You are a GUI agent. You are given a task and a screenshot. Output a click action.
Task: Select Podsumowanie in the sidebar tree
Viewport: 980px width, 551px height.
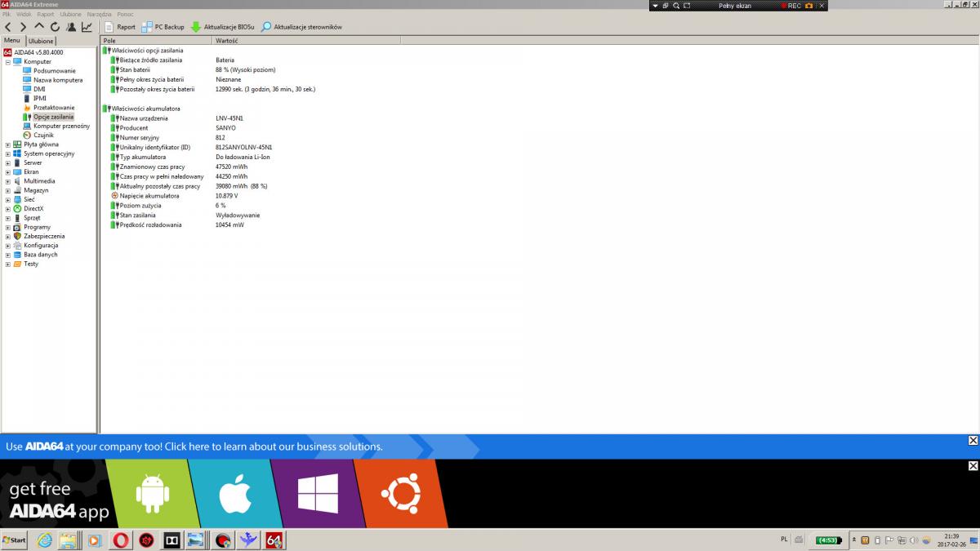tap(54, 71)
